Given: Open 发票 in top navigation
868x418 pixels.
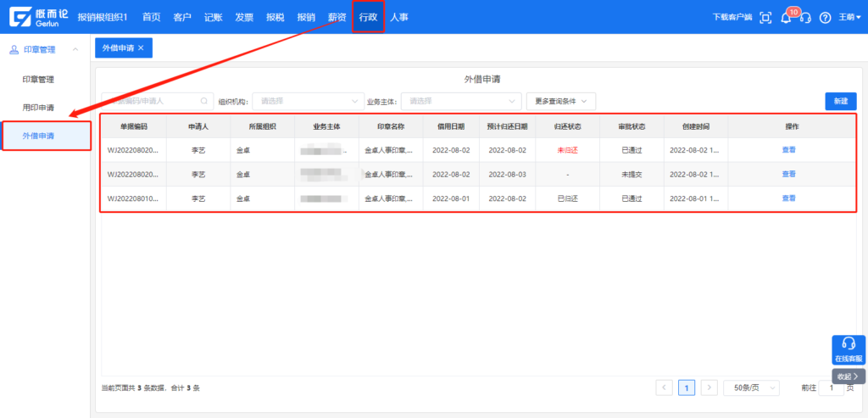Looking at the screenshot, I should coord(244,17).
